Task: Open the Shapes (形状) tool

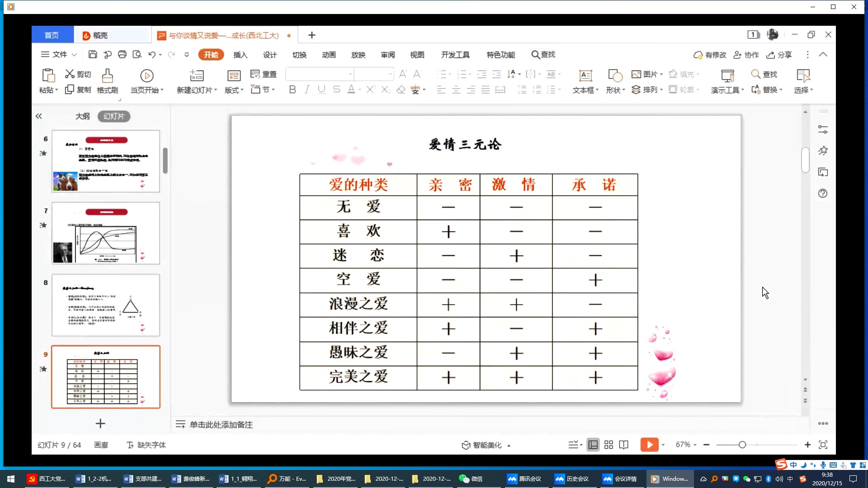Action: tap(615, 75)
